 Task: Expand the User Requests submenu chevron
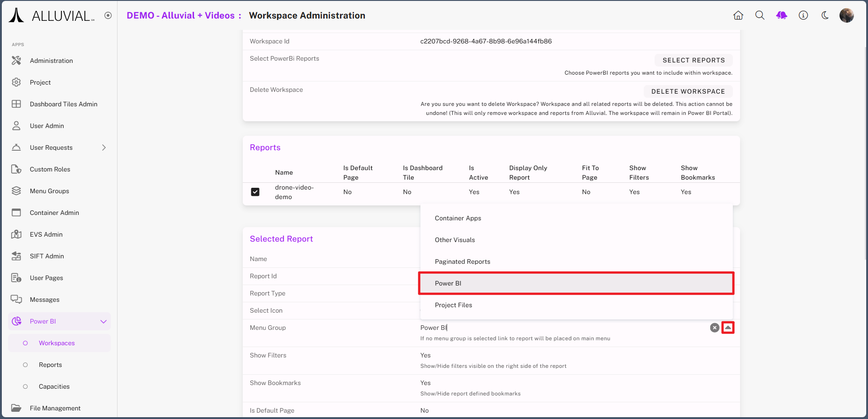[104, 148]
